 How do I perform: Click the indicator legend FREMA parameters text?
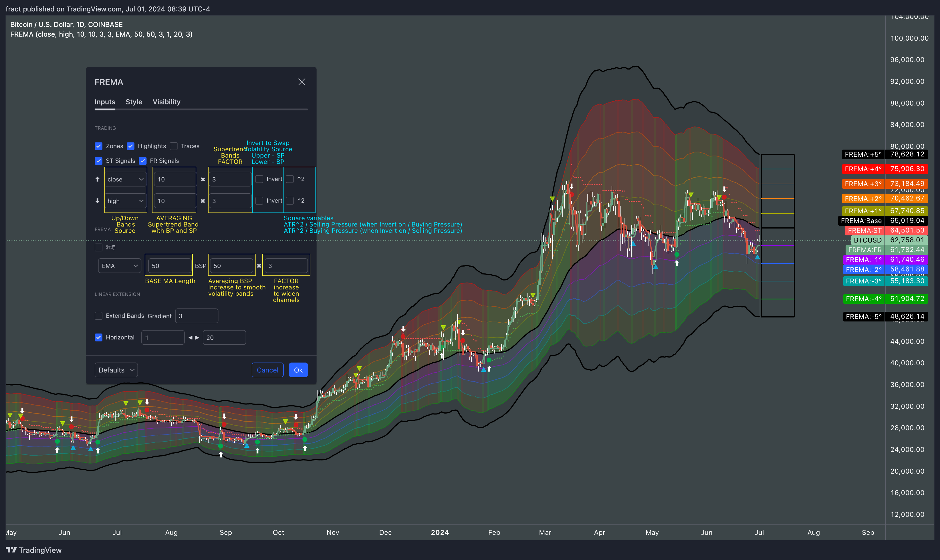coord(101,34)
